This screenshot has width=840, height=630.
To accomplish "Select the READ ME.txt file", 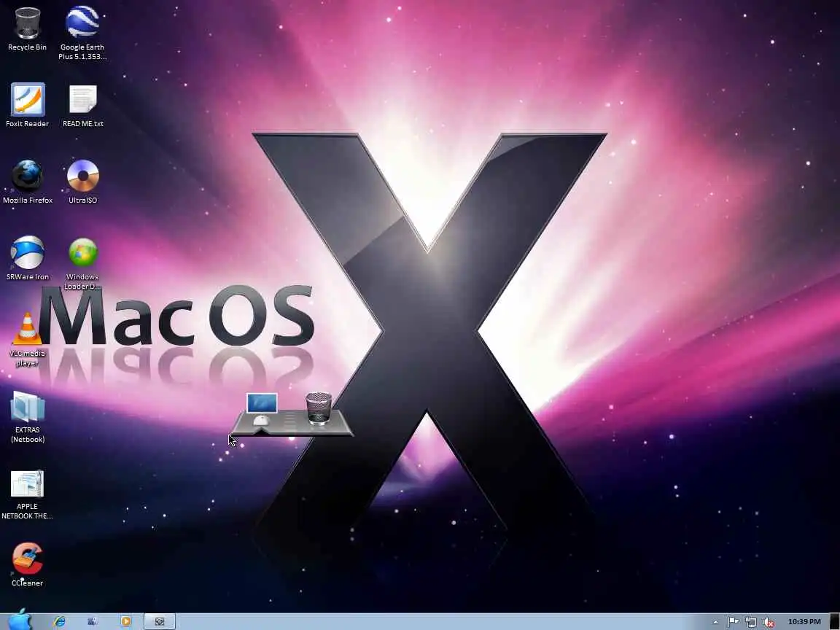I will pos(83,106).
